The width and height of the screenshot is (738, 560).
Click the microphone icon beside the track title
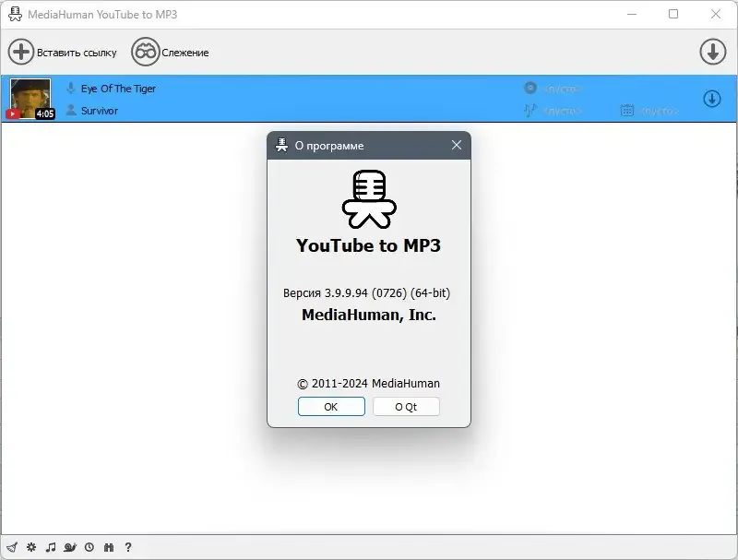(71, 88)
